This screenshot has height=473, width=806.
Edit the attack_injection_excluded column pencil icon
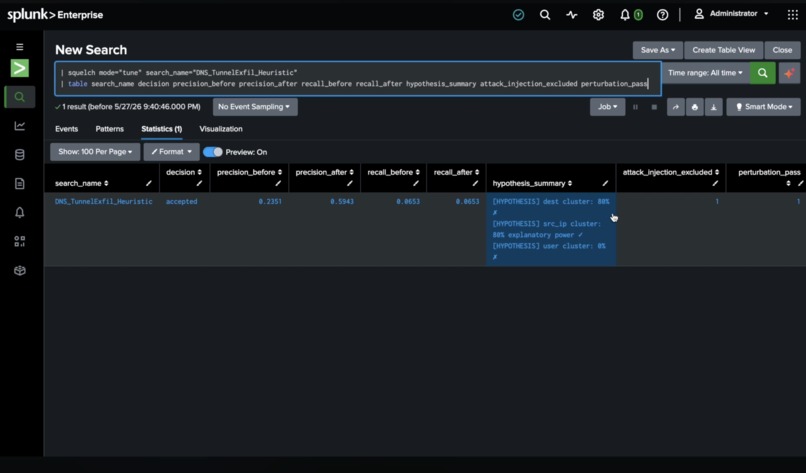coord(715,183)
